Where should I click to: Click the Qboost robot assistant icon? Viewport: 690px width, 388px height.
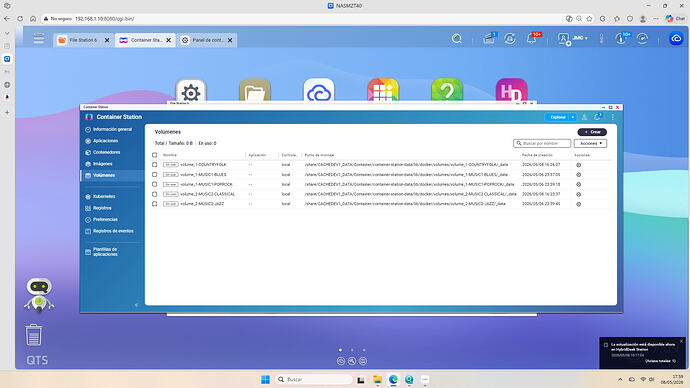(x=39, y=295)
